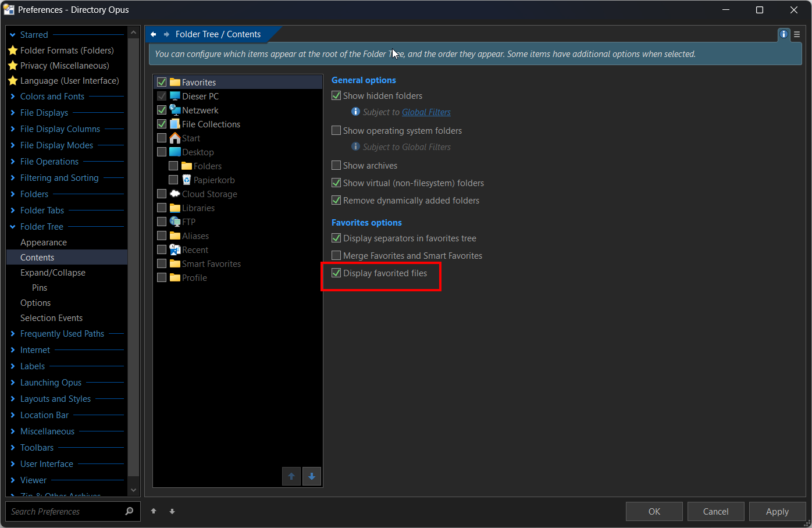Click the star icon beside Language (User Interface)
Viewport: 812px width, 528px height.
pyautogui.click(x=13, y=81)
